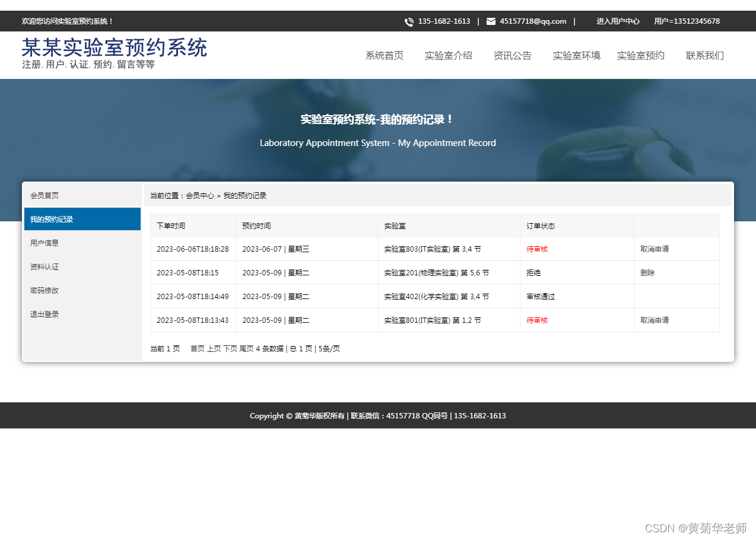The image size is (756, 540).
Task: Navigate to 实验室预约 section
Action: [x=640, y=55]
